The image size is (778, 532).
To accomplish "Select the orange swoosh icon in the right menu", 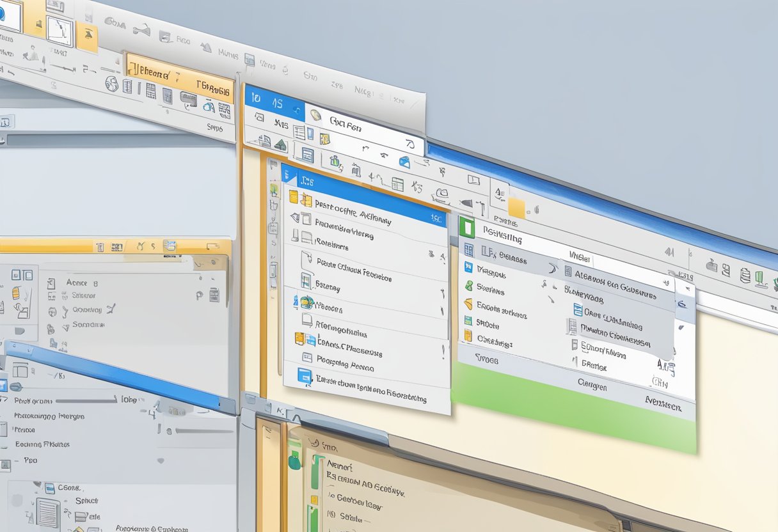I will (x=468, y=304).
